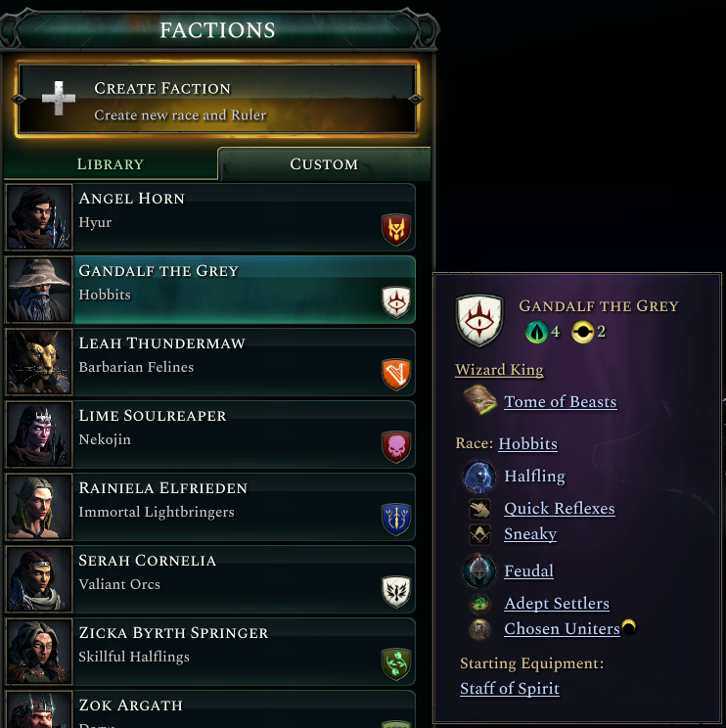Click the Hobbits race link
The height and width of the screenshot is (728, 726).
(527, 444)
